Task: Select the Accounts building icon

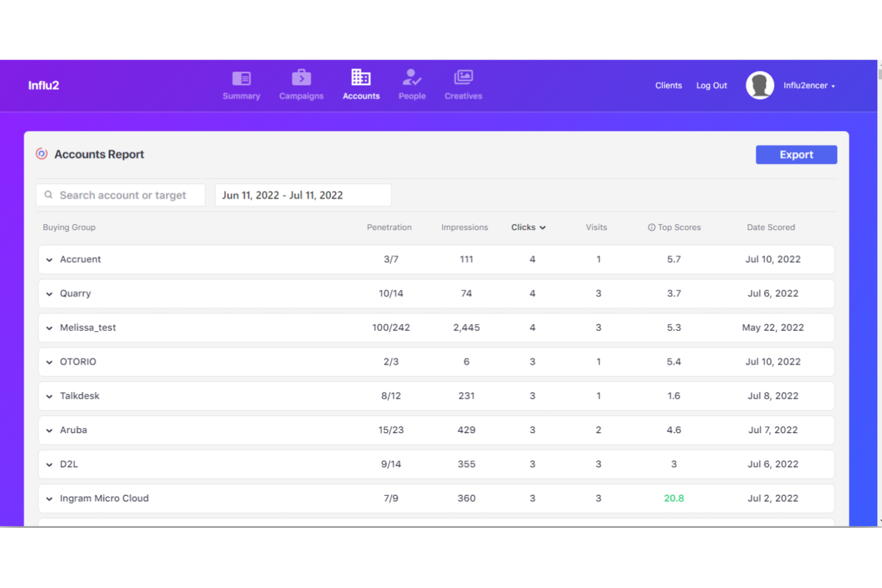Action: pyautogui.click(x=361, y=77)
